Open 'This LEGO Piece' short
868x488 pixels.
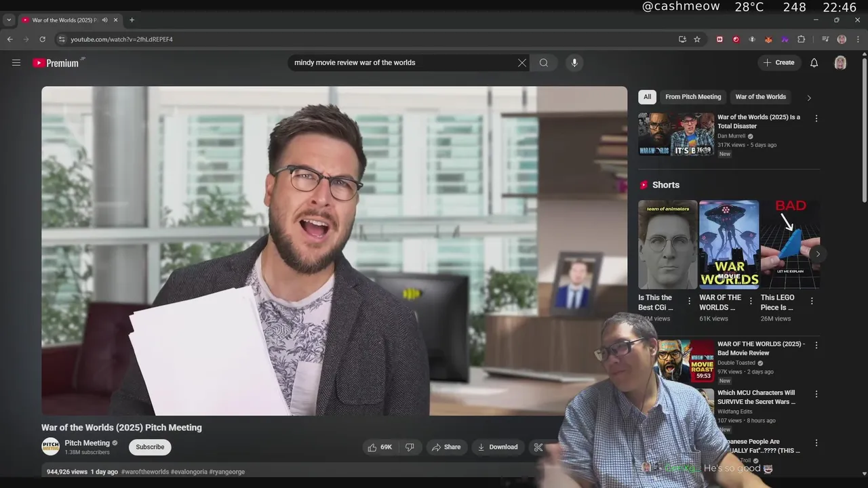tap(790, 245)
